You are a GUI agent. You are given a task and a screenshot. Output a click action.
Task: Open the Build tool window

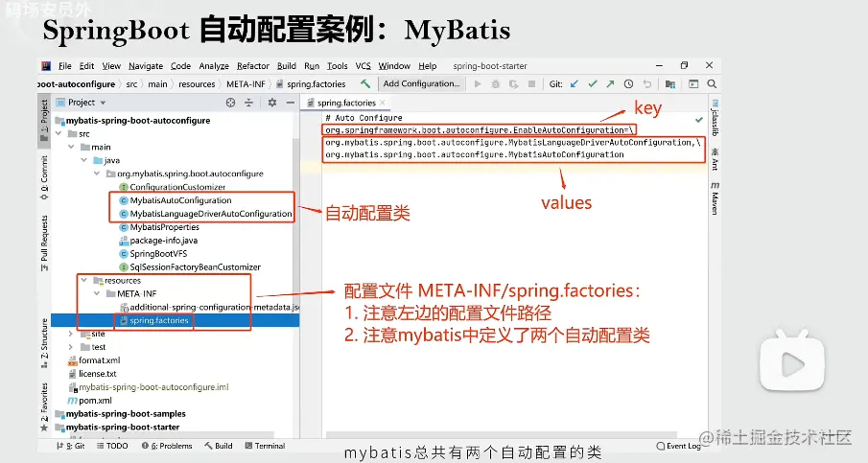pos(219,446)
